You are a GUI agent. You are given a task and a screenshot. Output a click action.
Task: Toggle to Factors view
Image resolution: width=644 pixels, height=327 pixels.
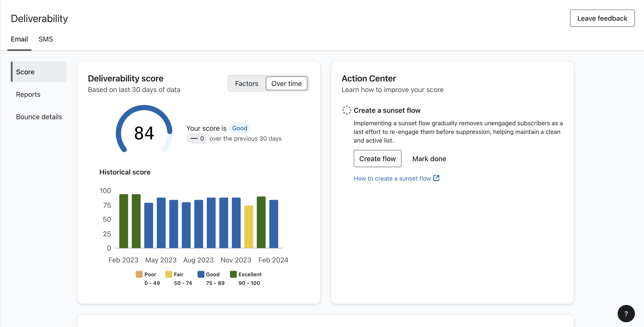[247, 83]
